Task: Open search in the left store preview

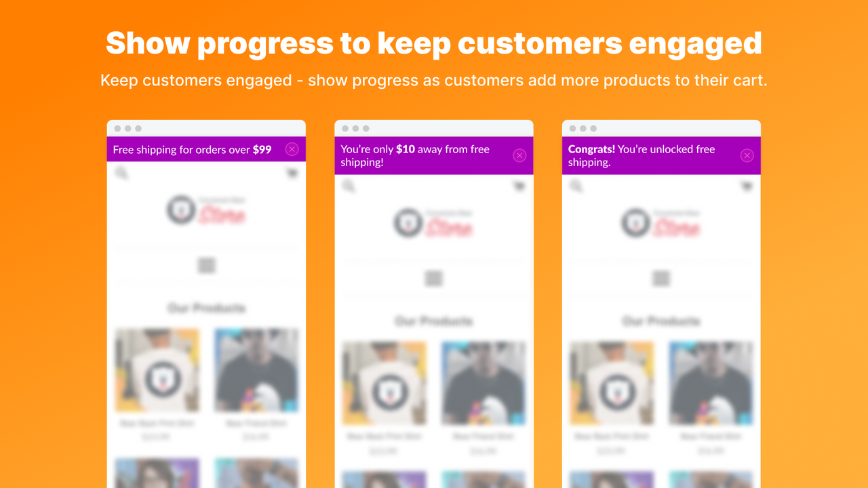Action: (x=121, y=174)
